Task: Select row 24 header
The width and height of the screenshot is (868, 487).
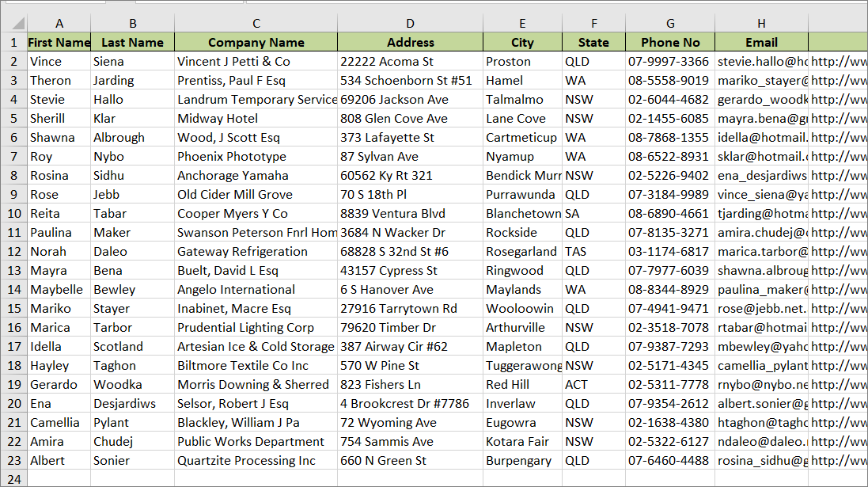Action: [13, 479]
